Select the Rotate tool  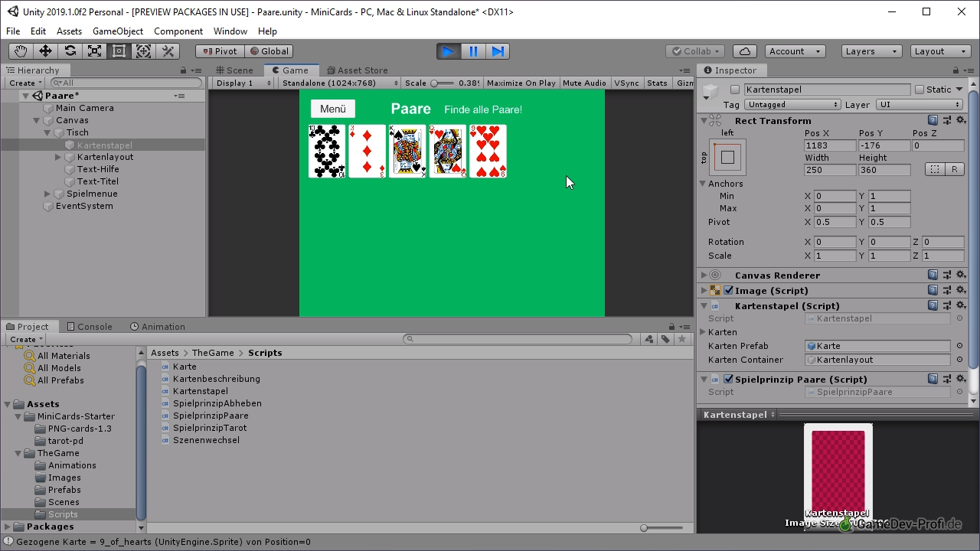(70, 51)
